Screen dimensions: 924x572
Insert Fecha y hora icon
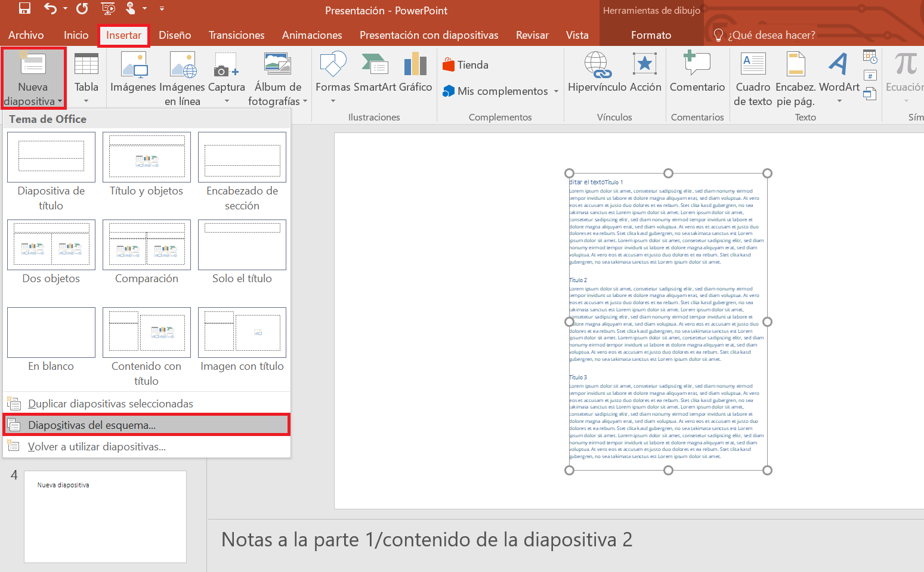870,57
